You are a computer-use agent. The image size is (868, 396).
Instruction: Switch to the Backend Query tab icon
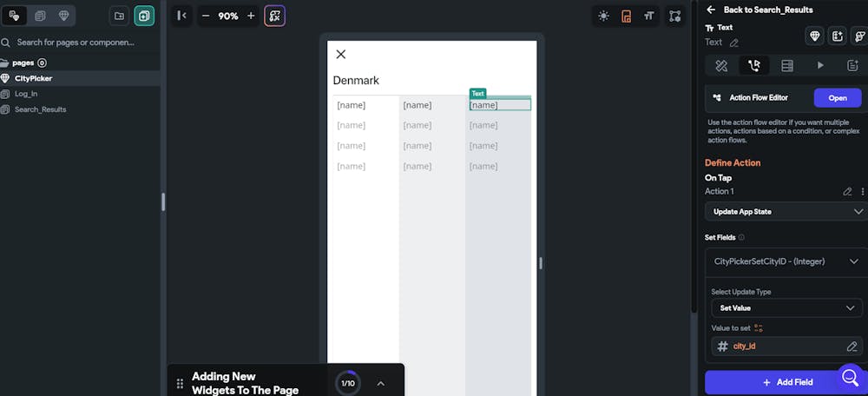(787, 65)
